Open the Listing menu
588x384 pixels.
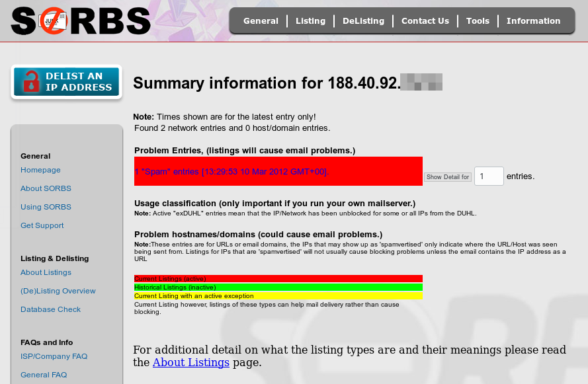pyautogui.click(x=310, y=21)
